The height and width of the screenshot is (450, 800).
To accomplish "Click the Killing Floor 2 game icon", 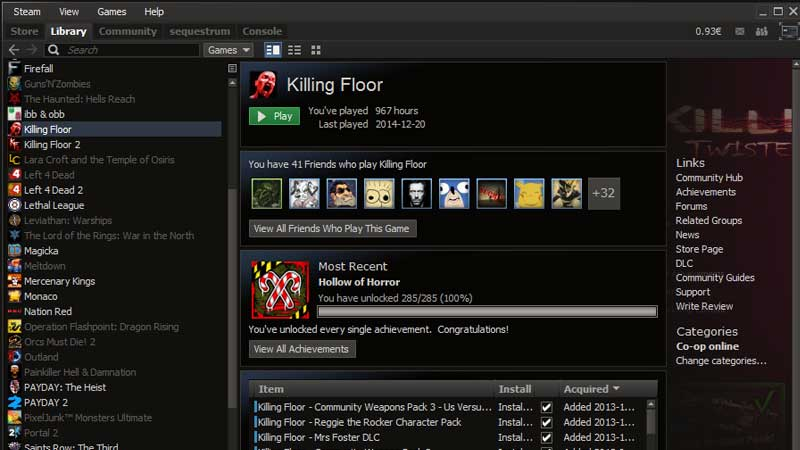I will [14, 144].
